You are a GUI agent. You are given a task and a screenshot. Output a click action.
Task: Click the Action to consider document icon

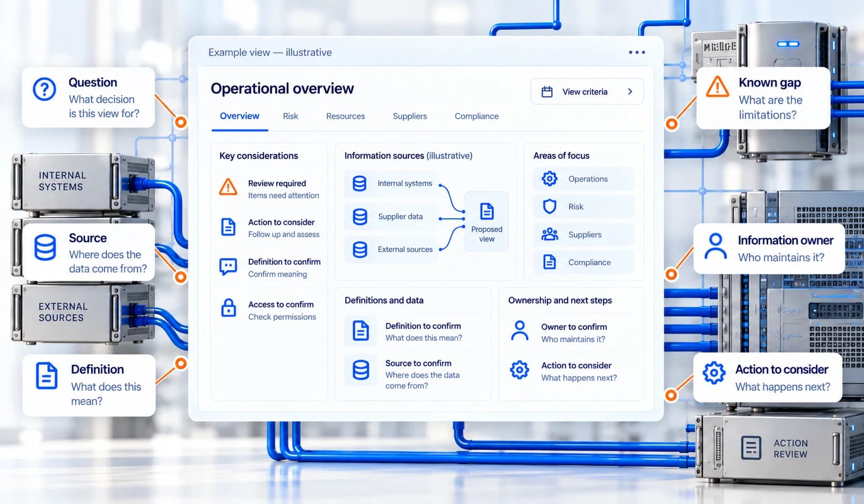coord(228,227)
